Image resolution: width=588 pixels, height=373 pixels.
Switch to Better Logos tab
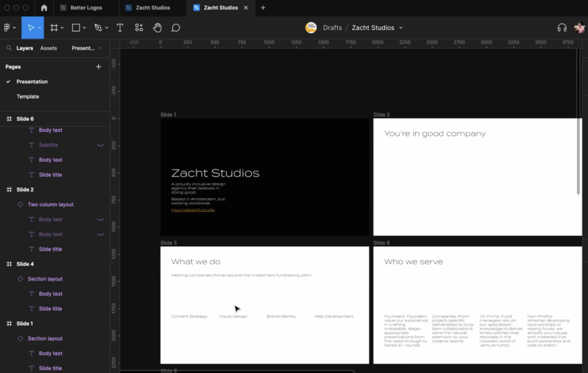coord(86,7)
